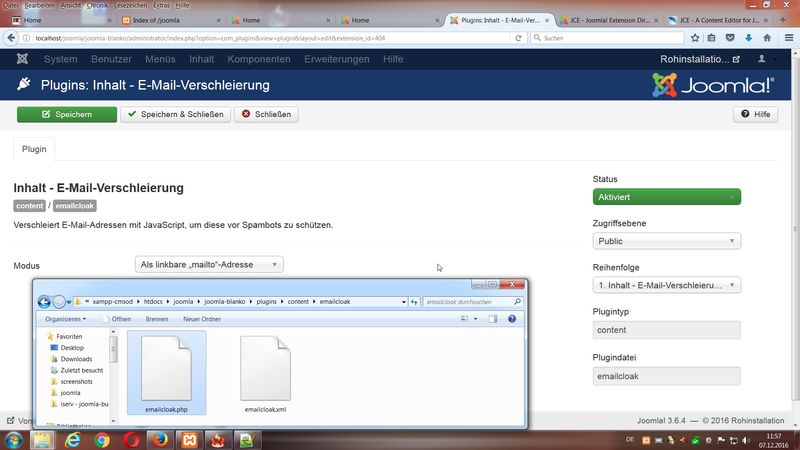Image resolution: width=800 pixels, height=450 pixels.
Task: Toggle the Explorer preview pane icon
Action: [x=493, y=319]
